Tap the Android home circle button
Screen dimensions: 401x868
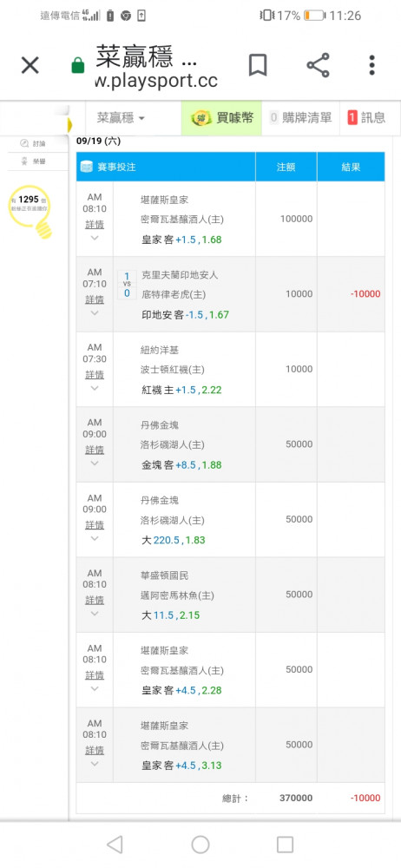click(x=200, y=845)
